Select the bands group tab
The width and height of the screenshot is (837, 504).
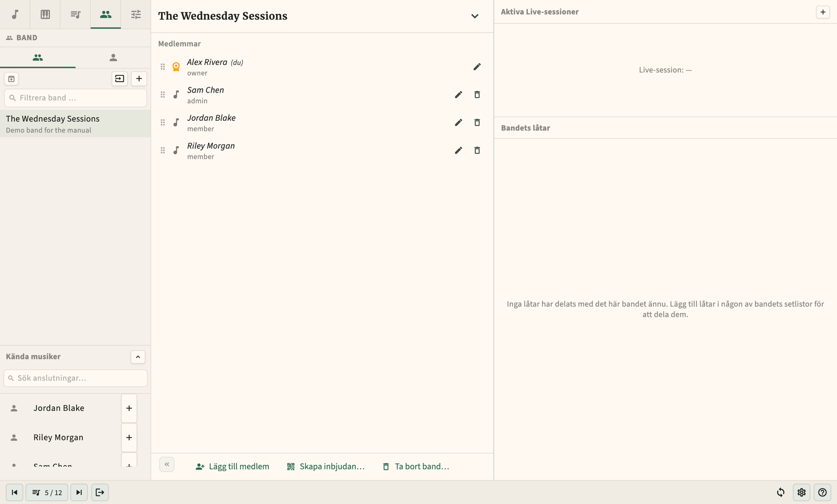(x=38, y=58)
